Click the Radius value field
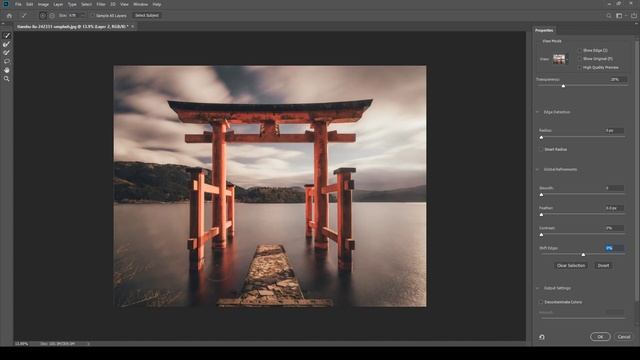 (x=614, y=131)
